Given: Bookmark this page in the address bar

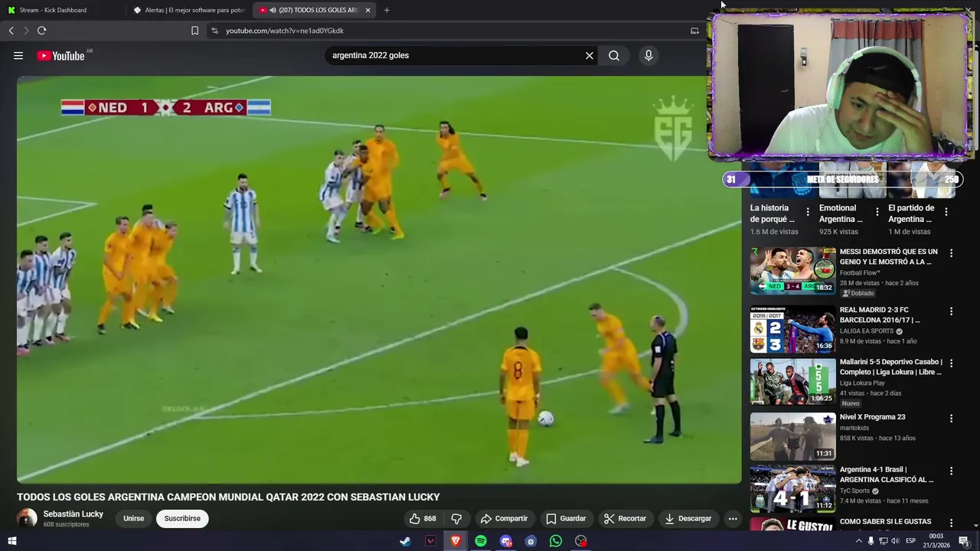Looking at the screenshot, I should (x=194, y=31).
